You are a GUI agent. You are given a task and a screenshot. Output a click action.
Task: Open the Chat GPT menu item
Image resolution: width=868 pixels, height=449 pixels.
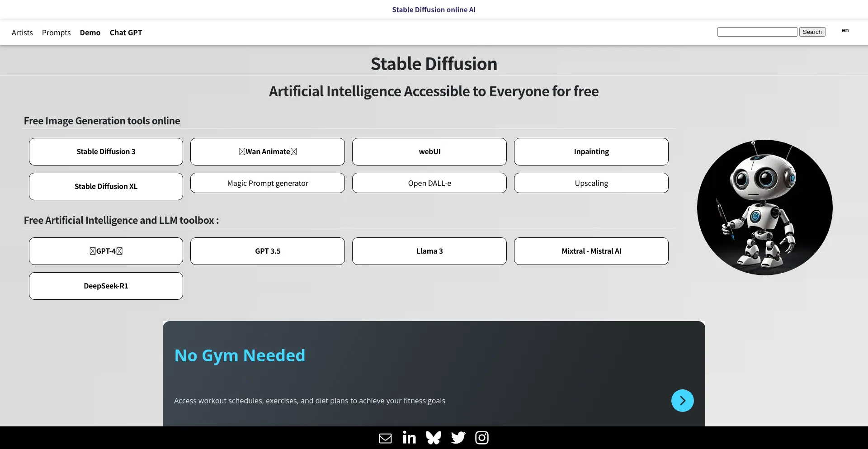[126, 33]
